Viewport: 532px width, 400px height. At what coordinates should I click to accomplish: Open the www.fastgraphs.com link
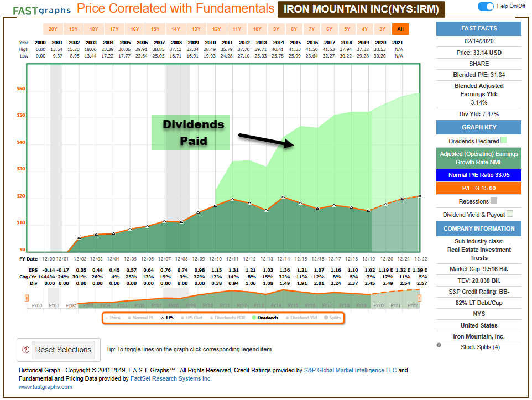tap(45, 387)
